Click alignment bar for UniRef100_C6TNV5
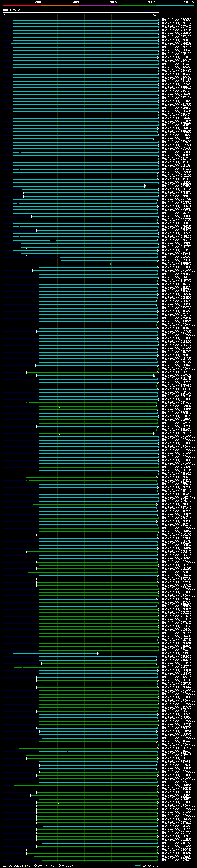 pyautogui.click(x=83, y=139)
